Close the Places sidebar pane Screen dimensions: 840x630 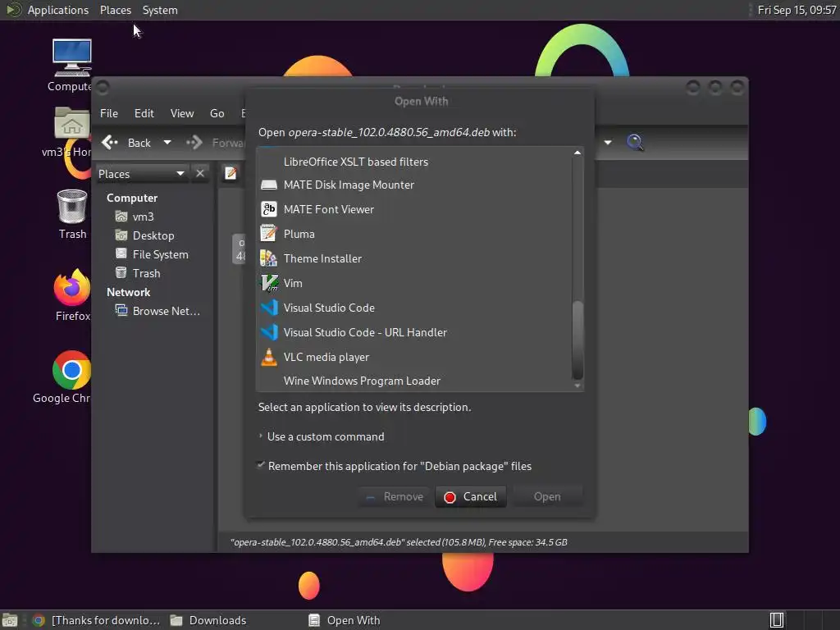coord(200,174)
